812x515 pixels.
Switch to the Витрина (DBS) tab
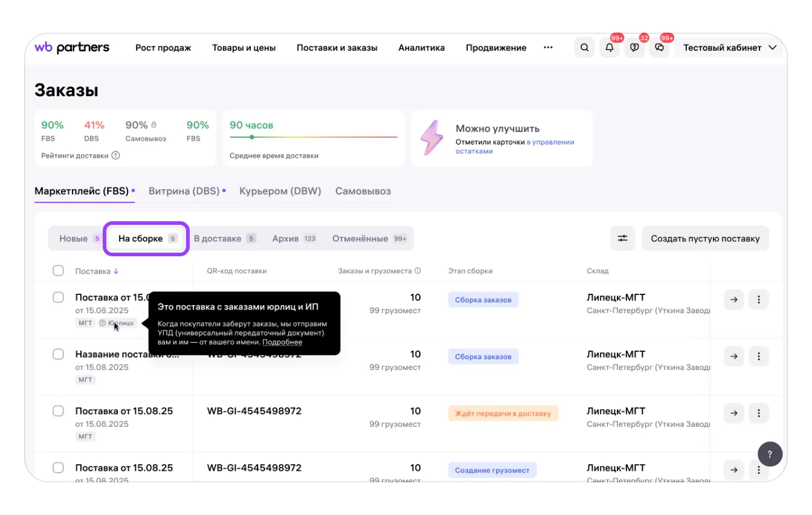[184, 191]
